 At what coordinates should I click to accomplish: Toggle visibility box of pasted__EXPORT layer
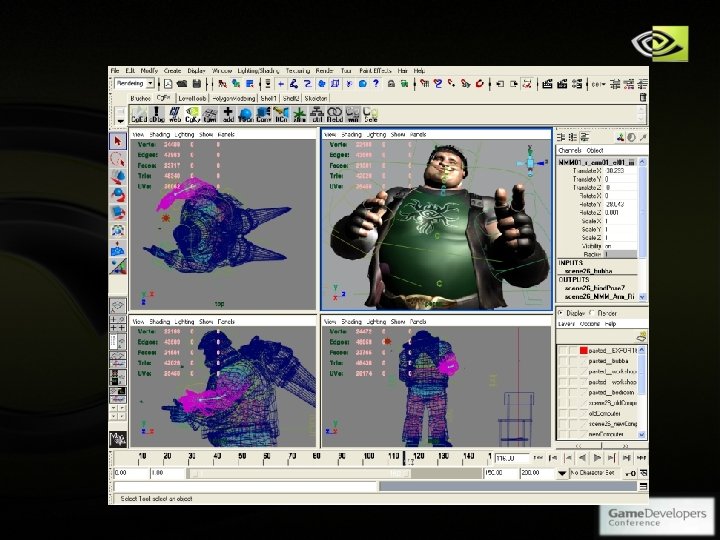pos(562,350)
